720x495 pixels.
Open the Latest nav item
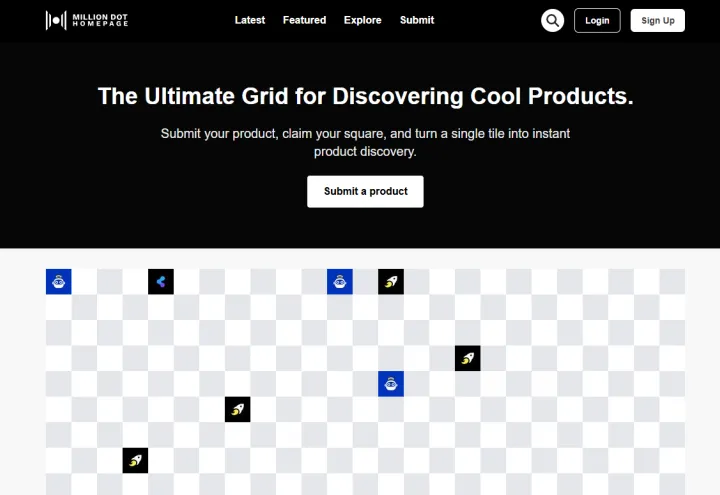point(250,20)
